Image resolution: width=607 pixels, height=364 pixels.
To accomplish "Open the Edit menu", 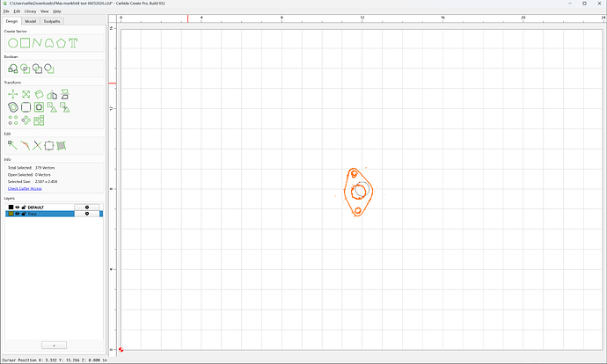I will (x=17, y=11).
